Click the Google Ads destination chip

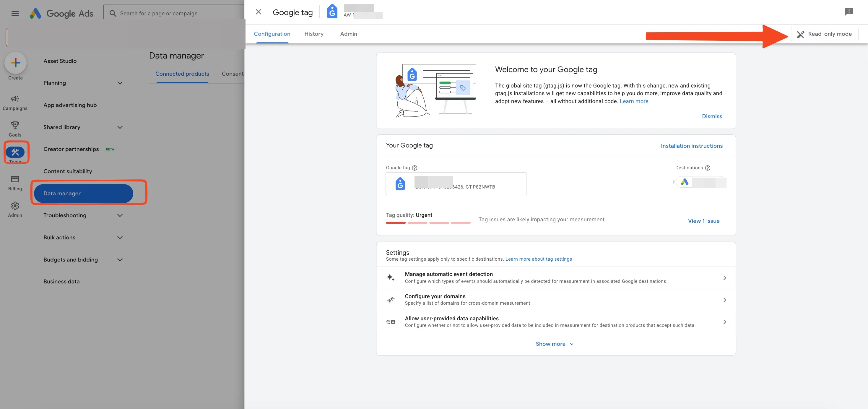tap(701, 182)
